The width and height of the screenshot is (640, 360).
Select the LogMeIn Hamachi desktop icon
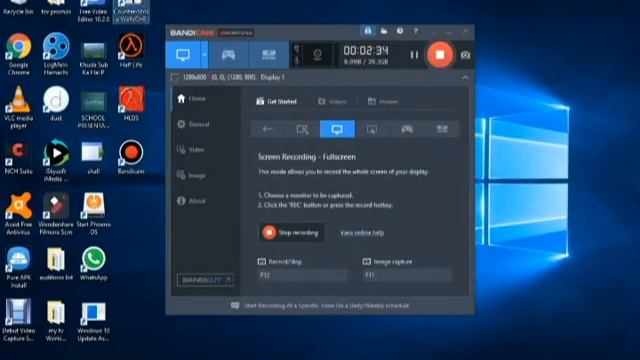click(56, 54)
